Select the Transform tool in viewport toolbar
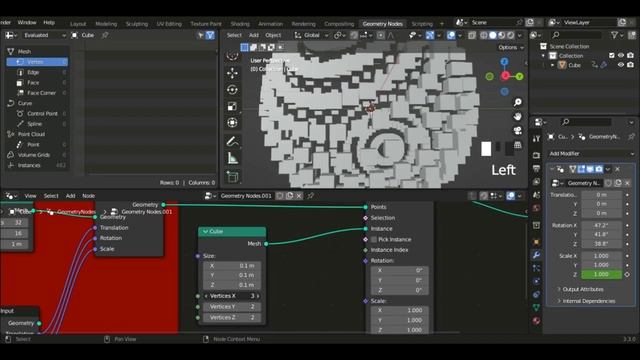This screenshot has width=640, height=360. (233, 122)
